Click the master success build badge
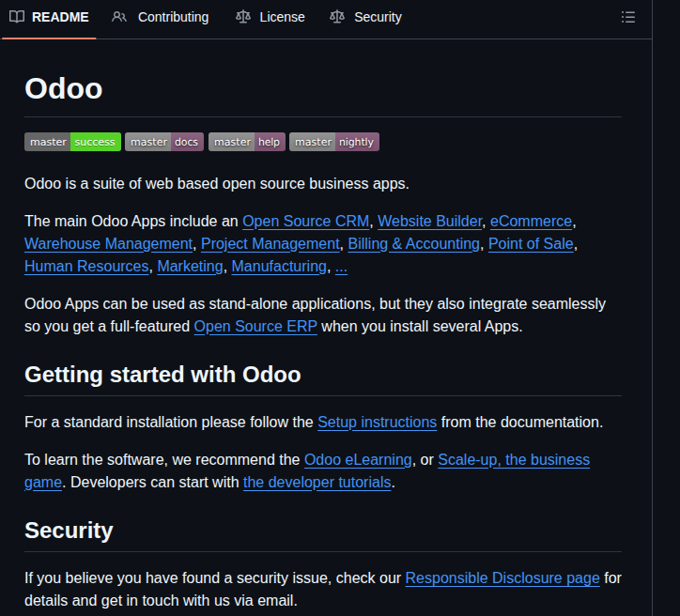 (x=73, y=142)
